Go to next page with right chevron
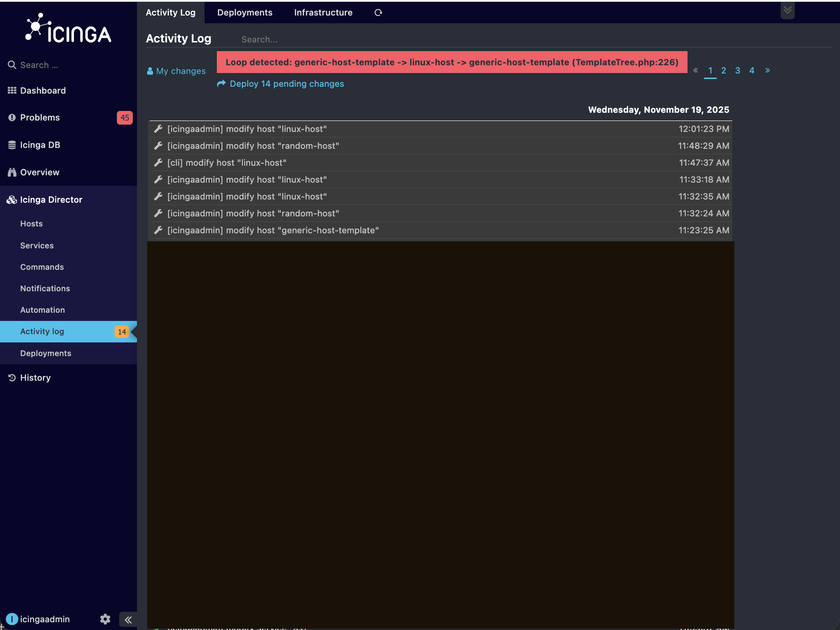Viewport: 840px width, 630px height. [x=767, y=70]
